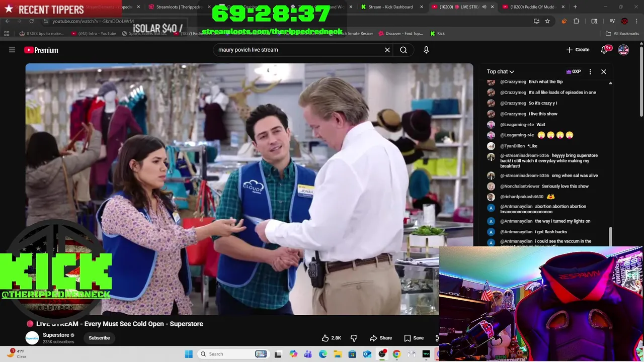Start voice search with microphone

[x=426, y=50]
